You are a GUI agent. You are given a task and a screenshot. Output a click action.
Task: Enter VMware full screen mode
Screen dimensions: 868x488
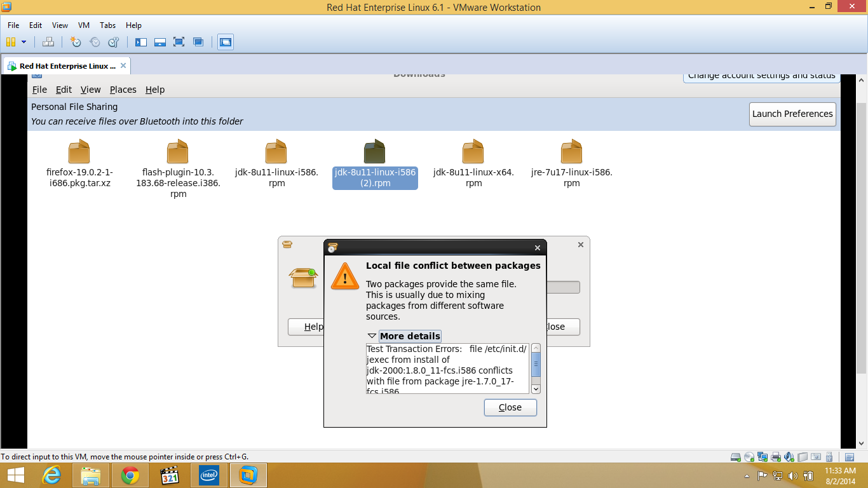pyautogui.click(x=179, y=42)
